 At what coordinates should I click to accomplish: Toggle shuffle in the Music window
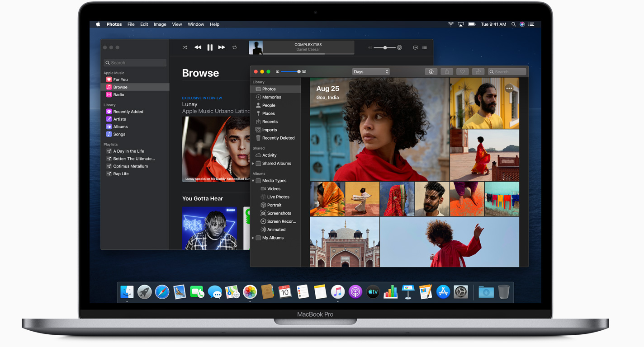(x=185, y=47)
